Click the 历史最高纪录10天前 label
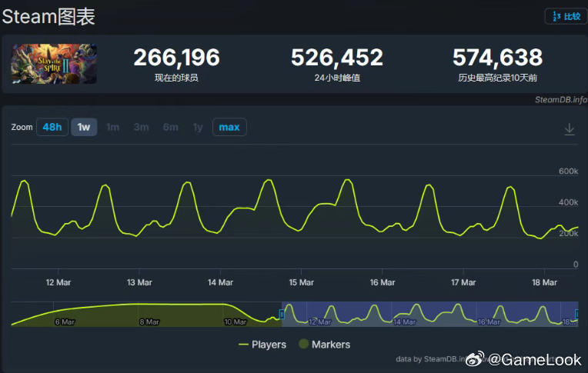This screenshot has height=373, width=588. coord(498,78)
